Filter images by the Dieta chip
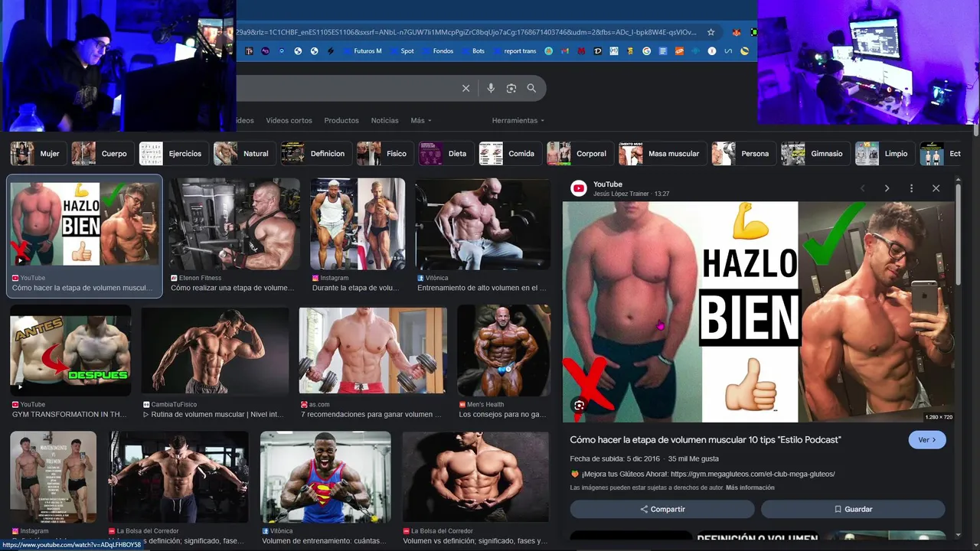This screenshot has width=980, height=551. 446,153
